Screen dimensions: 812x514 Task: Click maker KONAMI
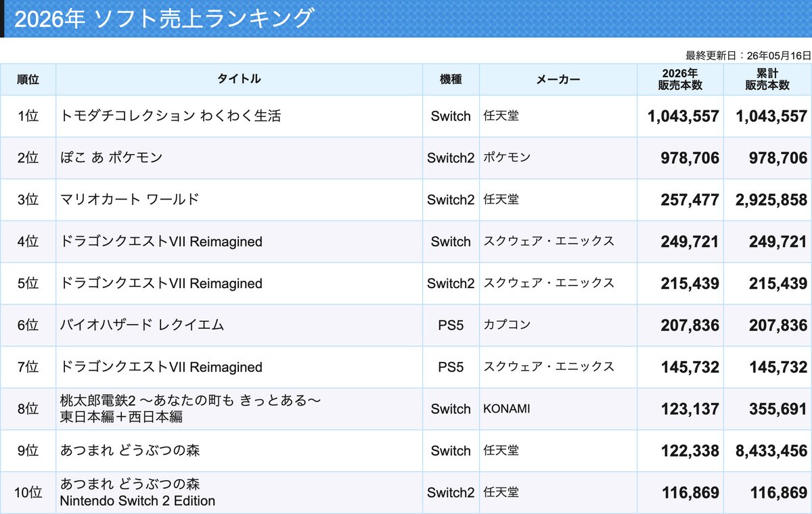tap(507, 409)
